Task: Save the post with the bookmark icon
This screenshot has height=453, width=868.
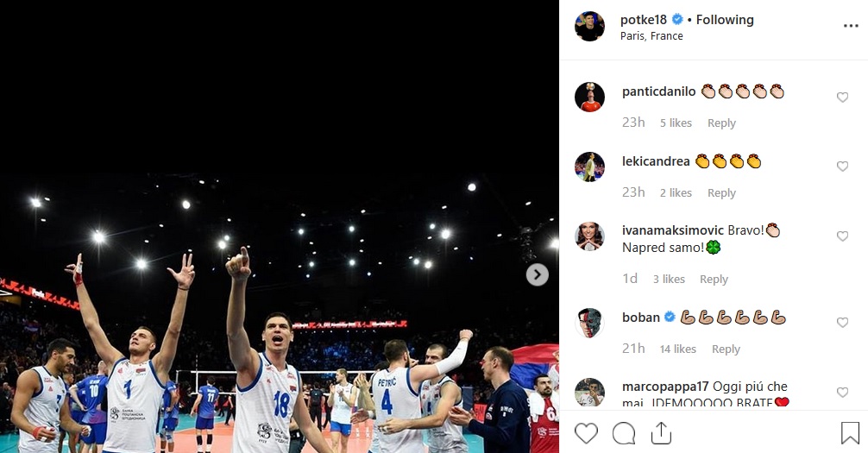Action: pyautogui.click(x=850, y=433)
